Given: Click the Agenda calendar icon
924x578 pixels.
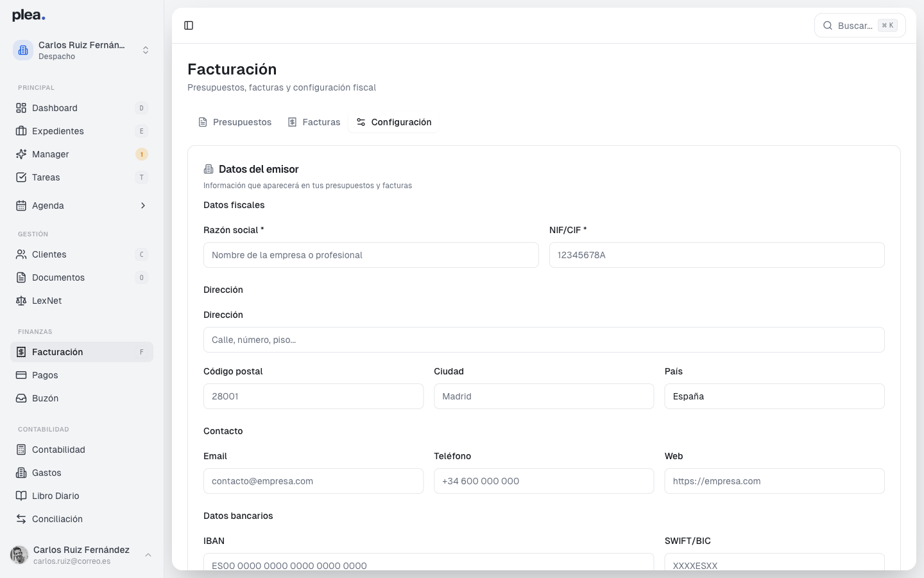Looking at the screenshot, I should click(x=21, y=206).
